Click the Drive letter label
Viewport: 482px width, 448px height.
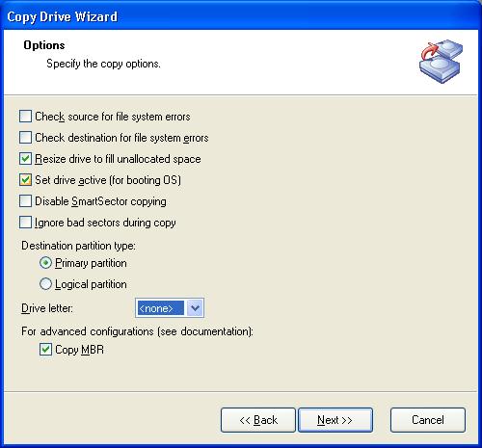pyautogui.click(x=47, y=308)
